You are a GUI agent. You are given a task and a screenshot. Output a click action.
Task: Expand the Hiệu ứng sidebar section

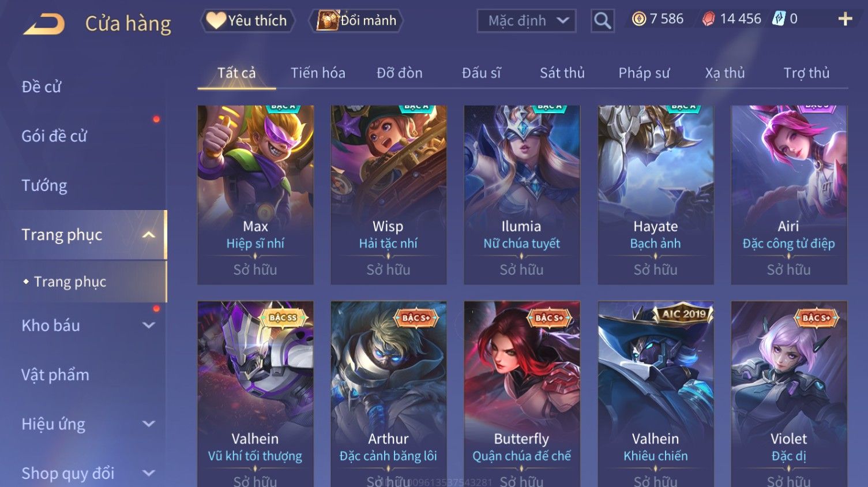149,424
